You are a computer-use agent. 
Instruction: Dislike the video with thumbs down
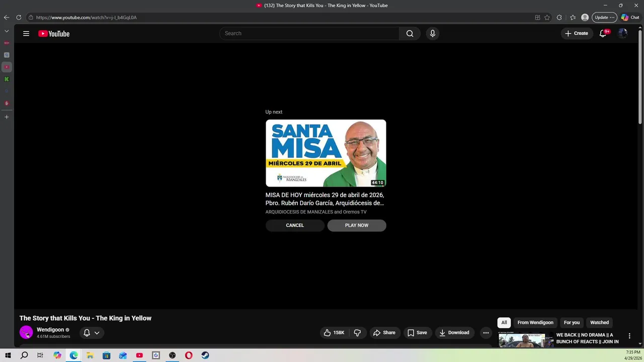pyautogui.click(x=357, y=333)
